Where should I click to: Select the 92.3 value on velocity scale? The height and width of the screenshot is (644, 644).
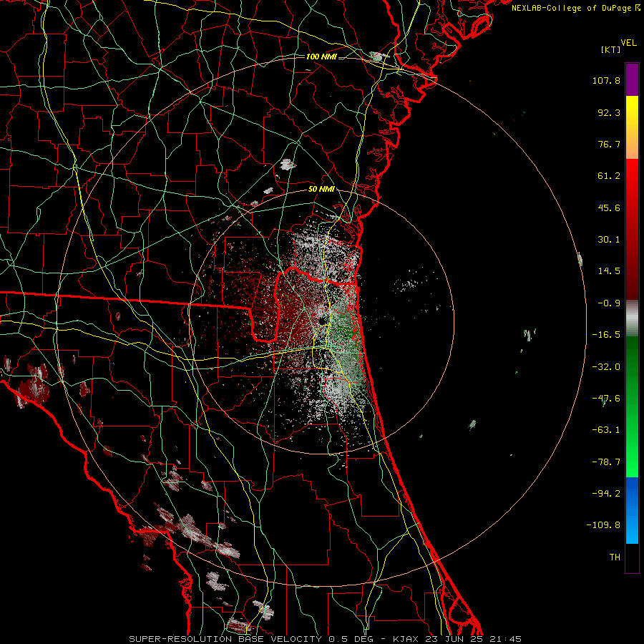(x=609, y=112)
